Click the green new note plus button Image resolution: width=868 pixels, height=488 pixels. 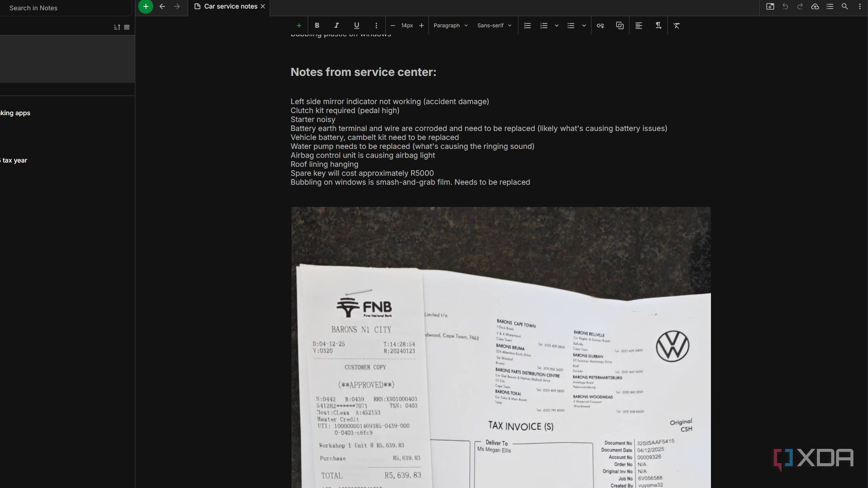(x=146, y=6)
